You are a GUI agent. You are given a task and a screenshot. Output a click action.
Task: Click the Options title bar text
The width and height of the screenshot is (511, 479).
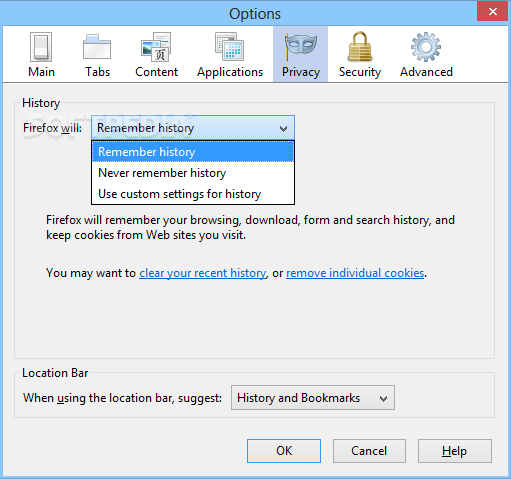click(x=255, y=14)
